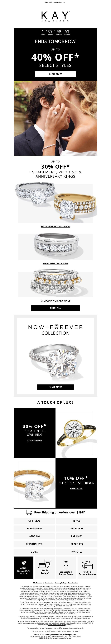Select the Necklaces category

(x=77, y=529)
